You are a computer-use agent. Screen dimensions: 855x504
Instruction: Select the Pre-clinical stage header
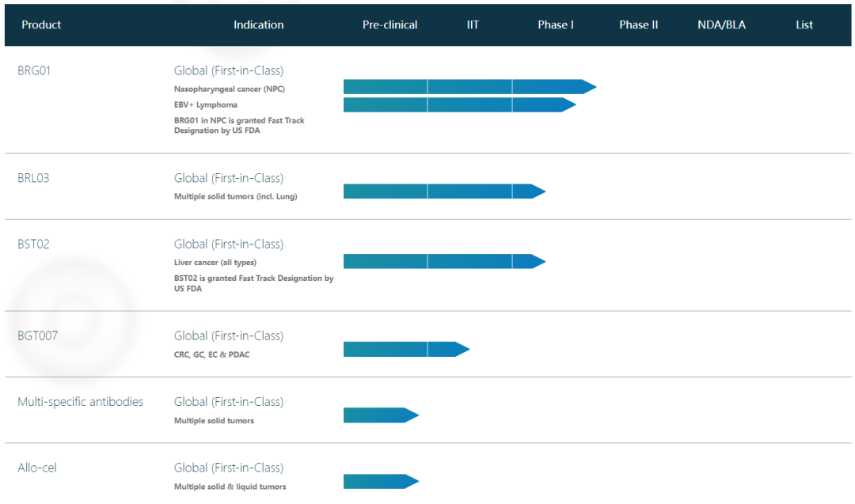pyautogui.click(x=389, y=25)
